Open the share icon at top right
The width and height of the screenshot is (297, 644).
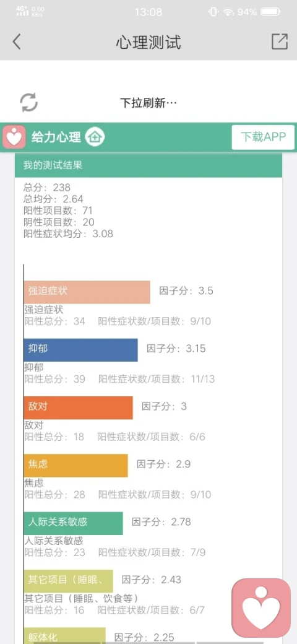coord(279,41)
